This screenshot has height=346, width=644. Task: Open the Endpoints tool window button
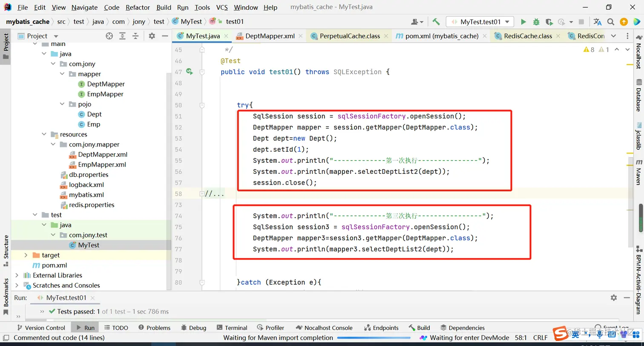pyautogui.click(x=381, y=328)
